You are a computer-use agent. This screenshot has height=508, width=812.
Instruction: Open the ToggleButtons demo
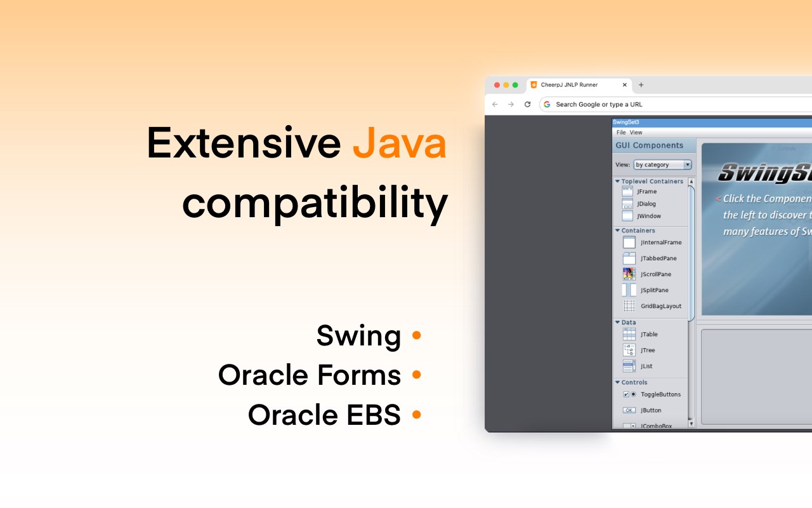(652, 394)
